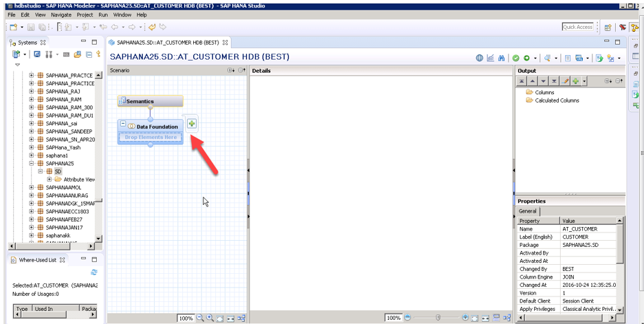Image resolution: width=644 pixels, height=324 pixels.
Task: Expand all in the Output panel
Action: [x=608, y=81]
